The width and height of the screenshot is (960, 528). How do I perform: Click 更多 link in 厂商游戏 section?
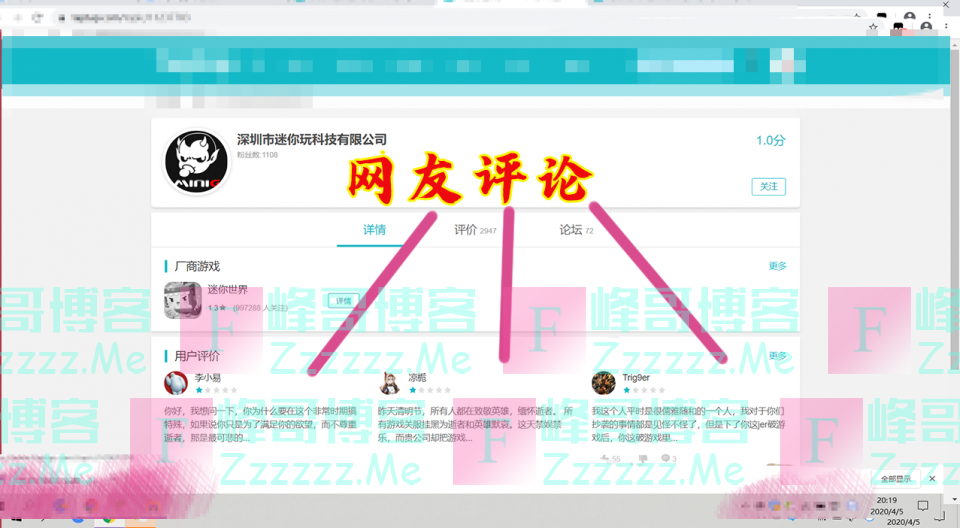[x=778, y=266]
